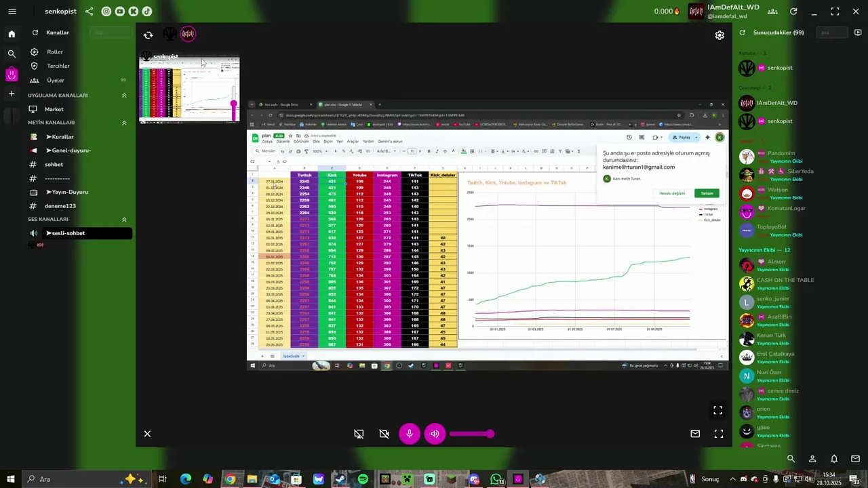
Task: Click the channel search field by Kanallar
Action: coord(111,33)
